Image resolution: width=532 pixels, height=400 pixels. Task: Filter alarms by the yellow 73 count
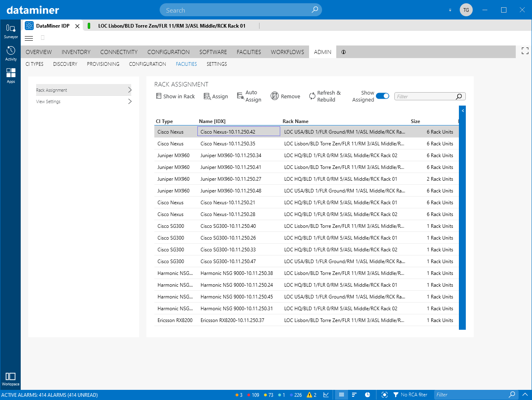268,395
